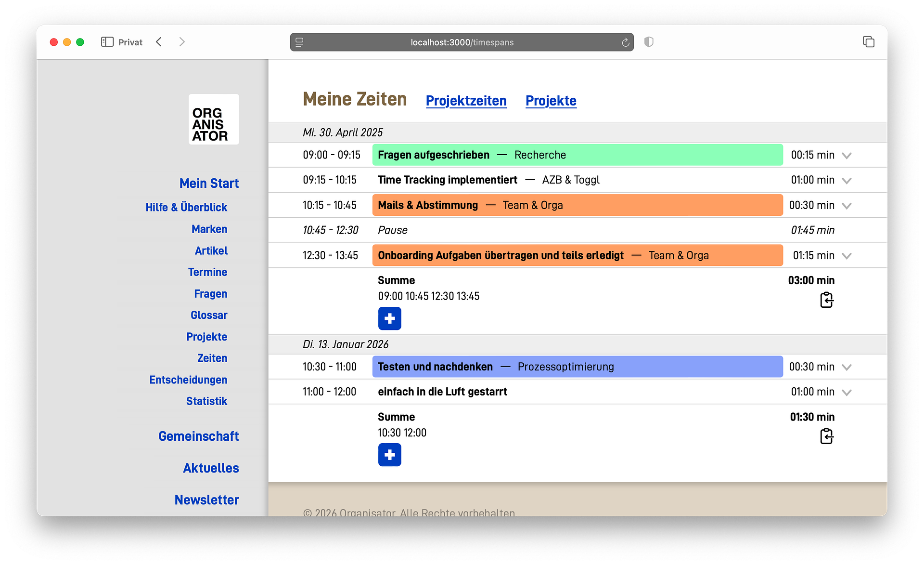This screenshot has height=565, width=924.
Task: Go to Statistik in sidebar
Action: pyautogui.click(x=206, y=401)
